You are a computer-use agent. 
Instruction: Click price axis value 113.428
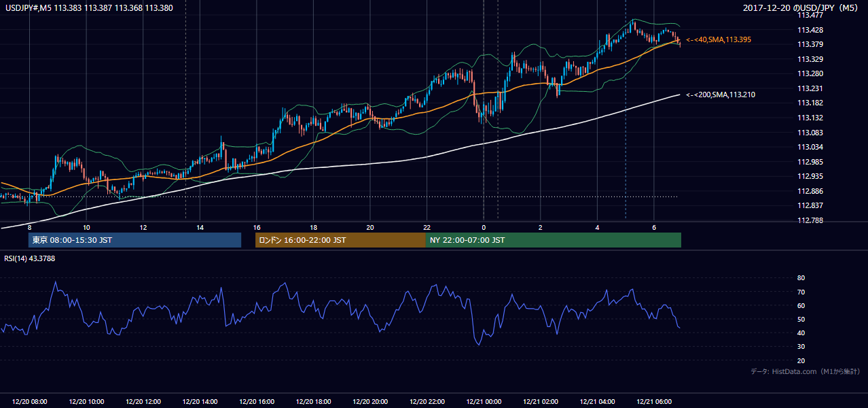810,30
